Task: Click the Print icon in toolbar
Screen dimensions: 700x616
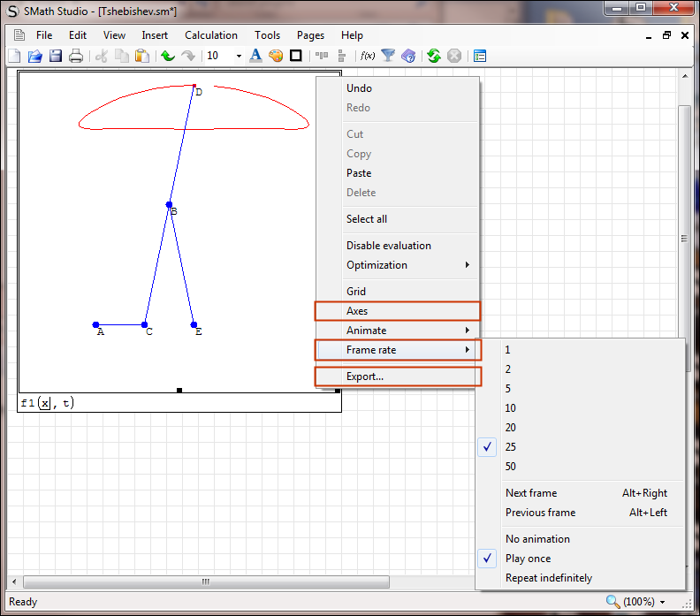Action: [x=76, y=56]
